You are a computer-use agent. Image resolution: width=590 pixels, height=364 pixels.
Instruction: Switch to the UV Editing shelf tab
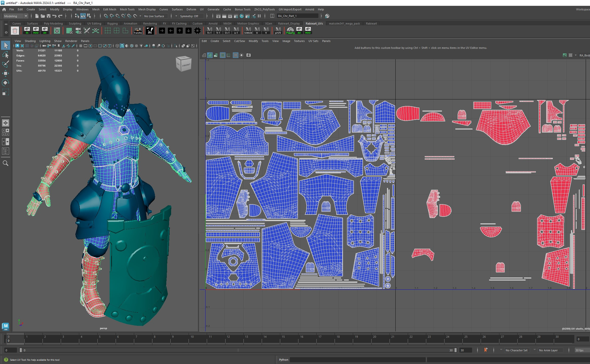[x=94, y=24]
